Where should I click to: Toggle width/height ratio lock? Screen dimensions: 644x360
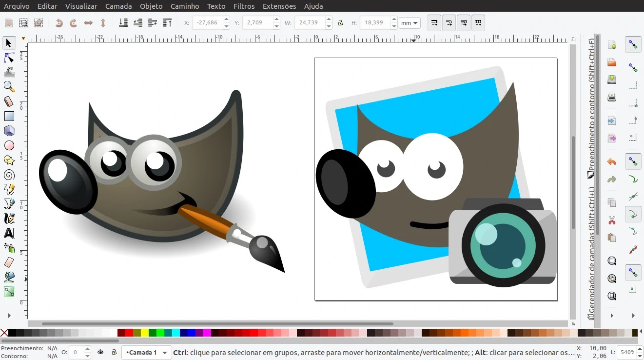tap(340, 23)
